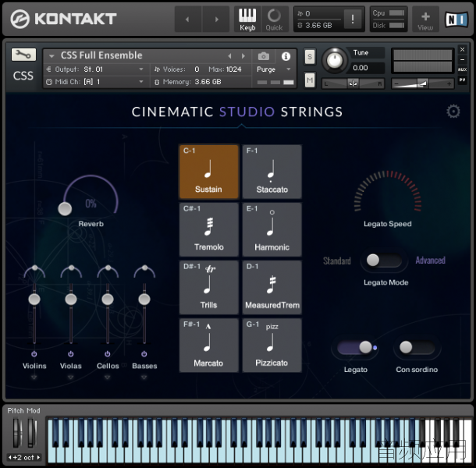Click the instrument volume slider
This screenshot has height=468, width=476.
click(423, 83)
